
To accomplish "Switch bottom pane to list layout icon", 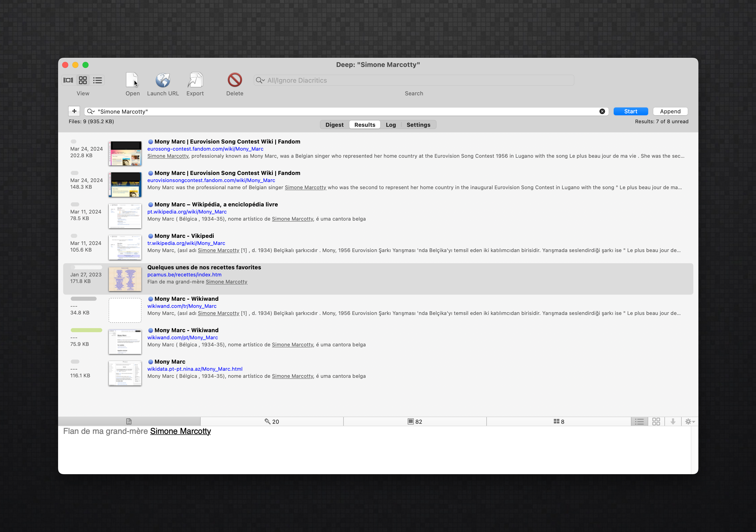I will point(640,421).
